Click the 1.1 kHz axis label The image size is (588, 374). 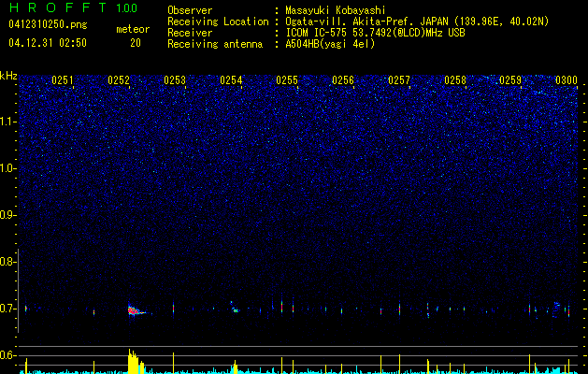[6, 122]
